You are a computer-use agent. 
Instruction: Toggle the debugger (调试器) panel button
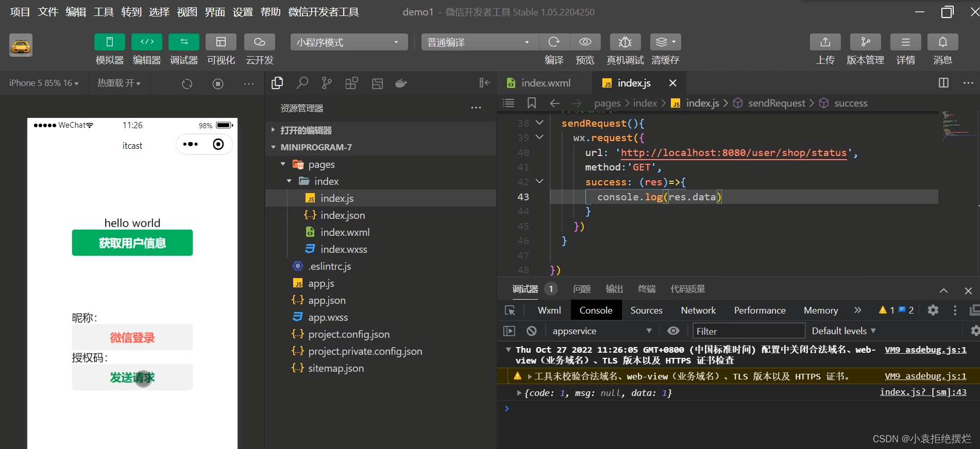click(184, 42)
